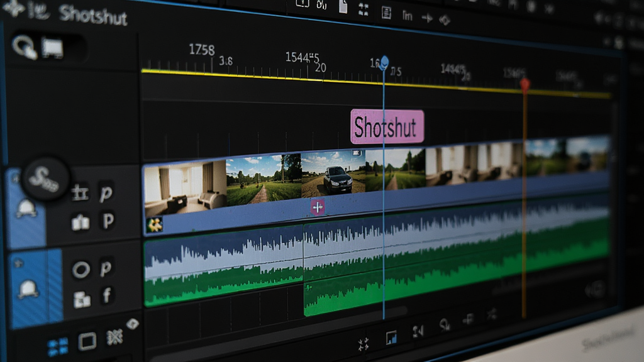The width and height of the screenshot is (644, 362).
Task: Click the square frame icon at the bottom left
Action: 87,341
